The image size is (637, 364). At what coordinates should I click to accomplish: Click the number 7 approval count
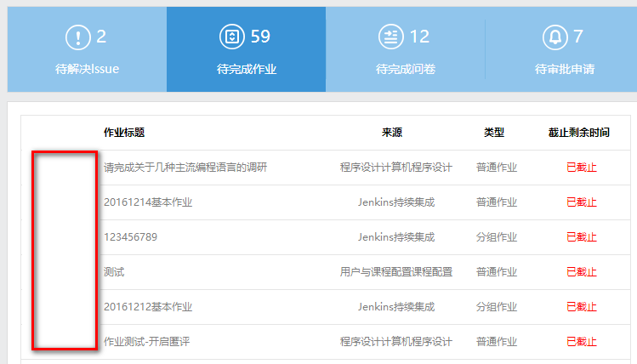click(578, 37)
